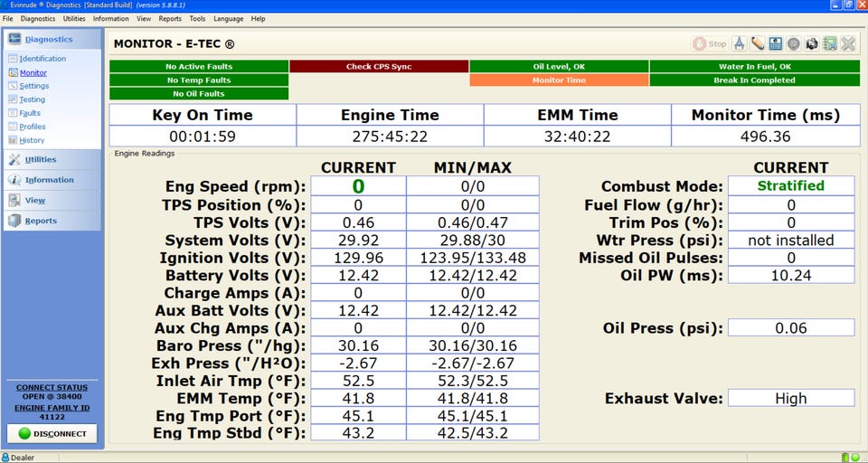Click the Dealer lock icon in status bar
The image size is (868, 463).
click(x=5, y=458)
